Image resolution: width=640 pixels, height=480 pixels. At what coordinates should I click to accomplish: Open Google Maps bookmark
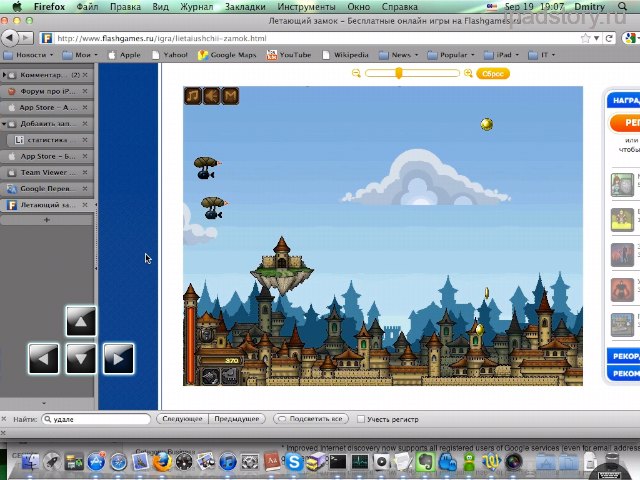[227, 55]
